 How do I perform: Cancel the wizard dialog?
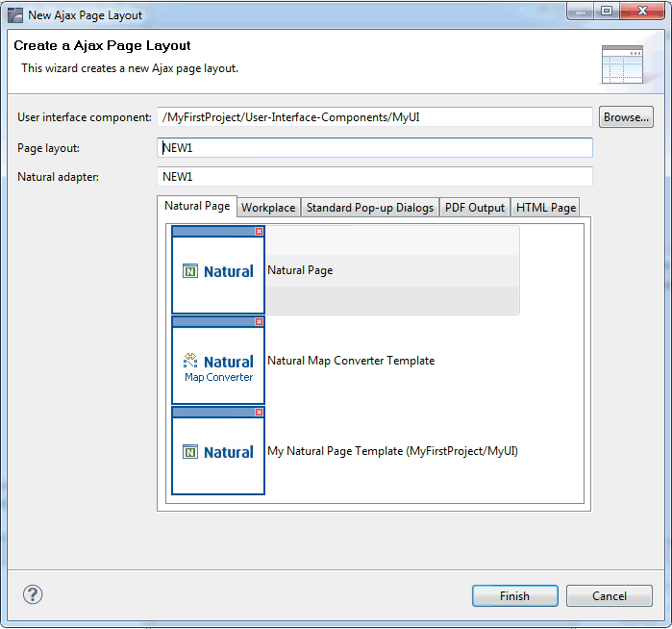[609, 595]
